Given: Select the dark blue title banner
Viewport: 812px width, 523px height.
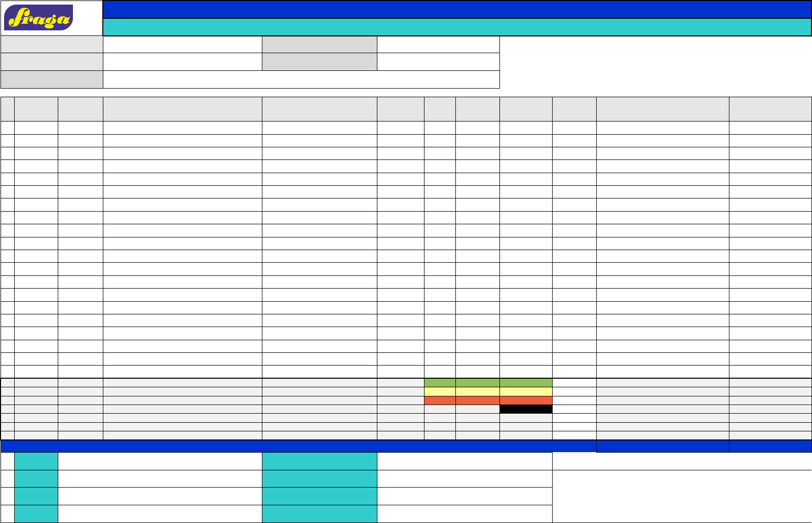Looking at the screenshot, I should (456, 10).
